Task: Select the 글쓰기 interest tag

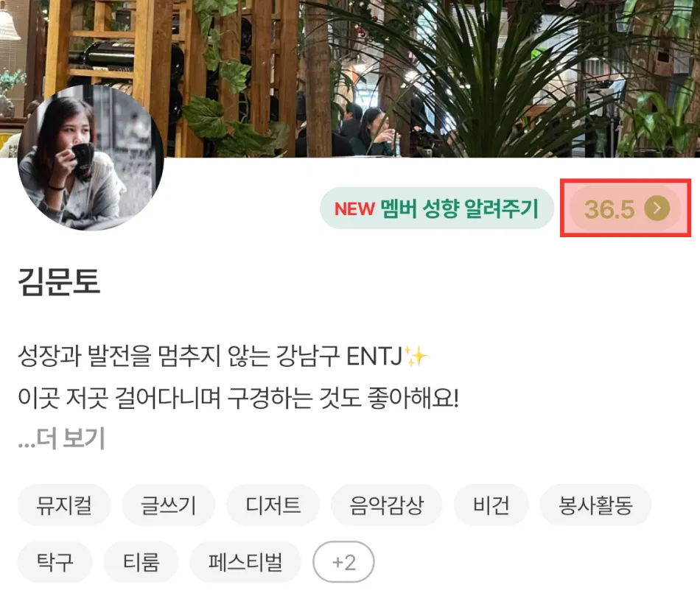Action: point(168,505)
